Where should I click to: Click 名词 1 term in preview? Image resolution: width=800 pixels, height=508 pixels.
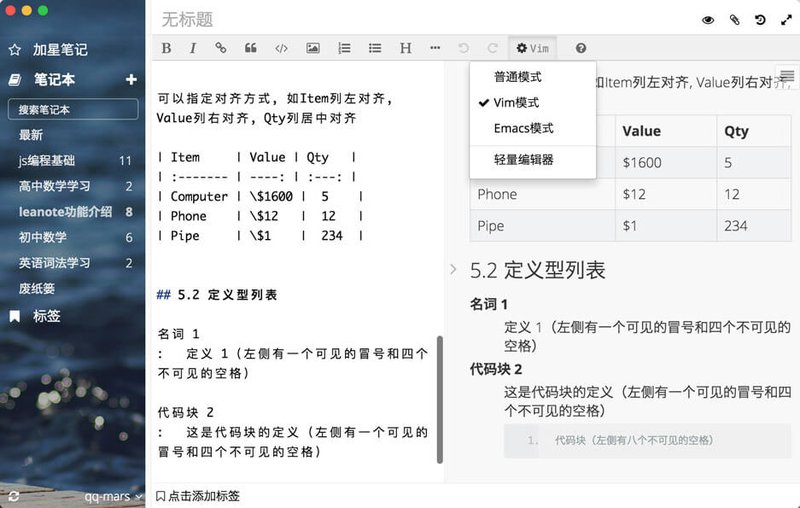tap(488, 304)
